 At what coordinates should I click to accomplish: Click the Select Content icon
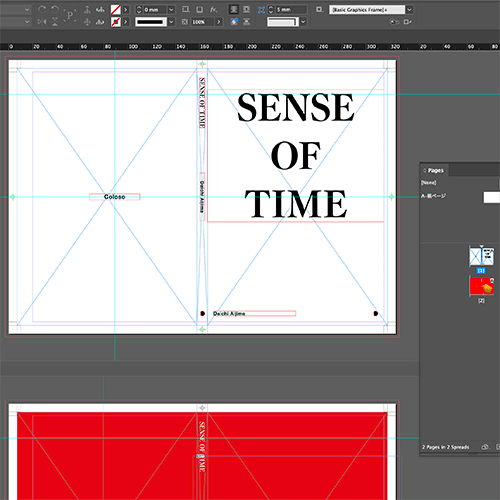click(87, 22)
